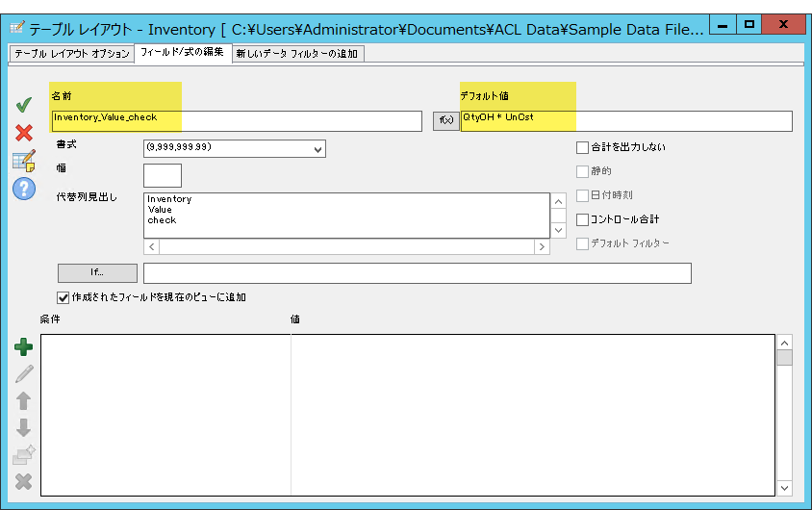812x510 pixels.
Task: Click the f(x) expression builder button
Action: [445, 120]
